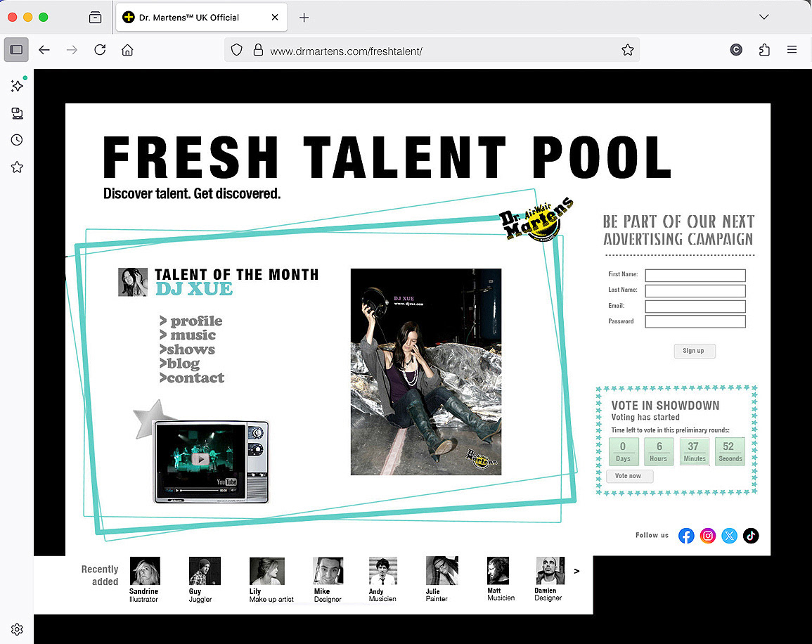Image resolution: width=812 pixels, height=644 pixels.
Task: Click the VOTE IN SHOWDOWN heading
Action: (665, 406)
